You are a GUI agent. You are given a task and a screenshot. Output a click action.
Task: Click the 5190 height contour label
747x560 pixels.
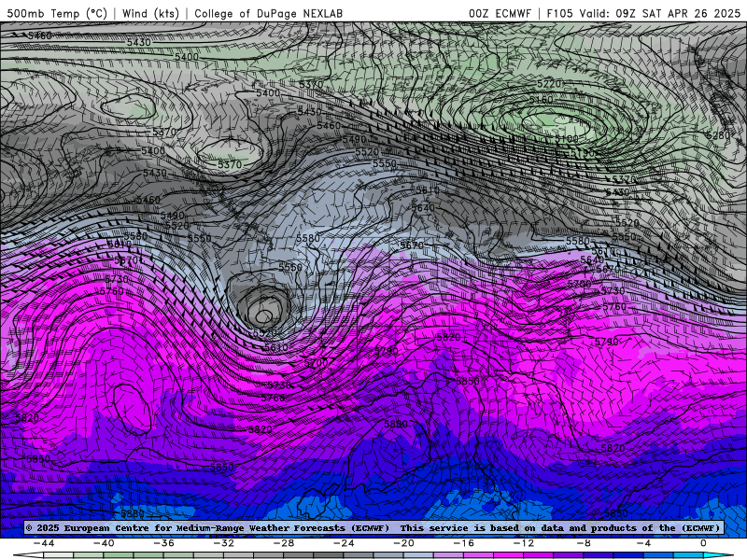coord(583,153)
